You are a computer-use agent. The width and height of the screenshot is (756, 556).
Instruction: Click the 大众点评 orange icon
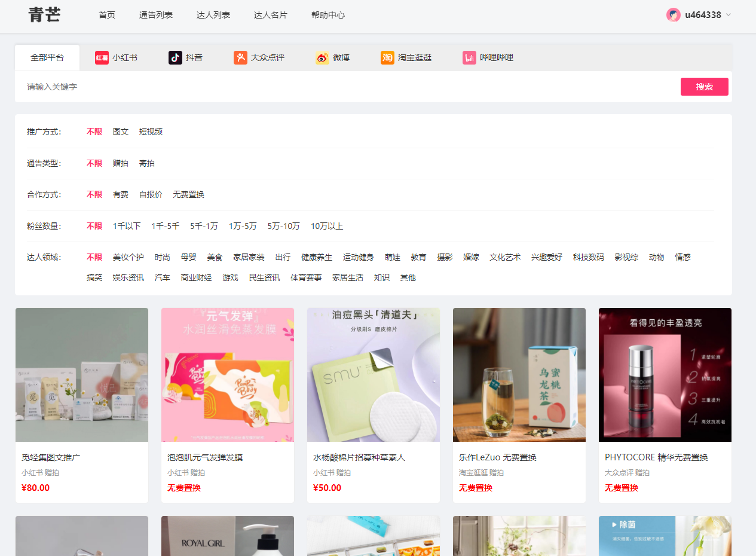pos(240,57)
